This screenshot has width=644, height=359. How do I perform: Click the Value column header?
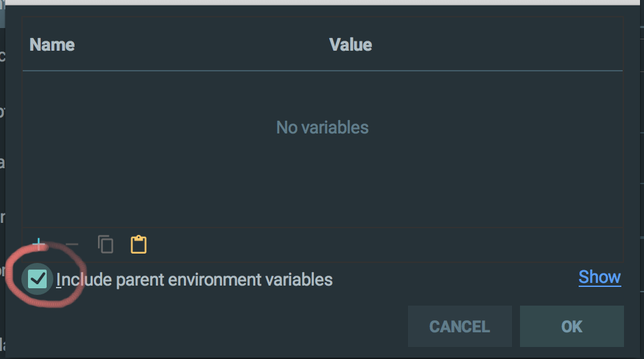[351, 45]
